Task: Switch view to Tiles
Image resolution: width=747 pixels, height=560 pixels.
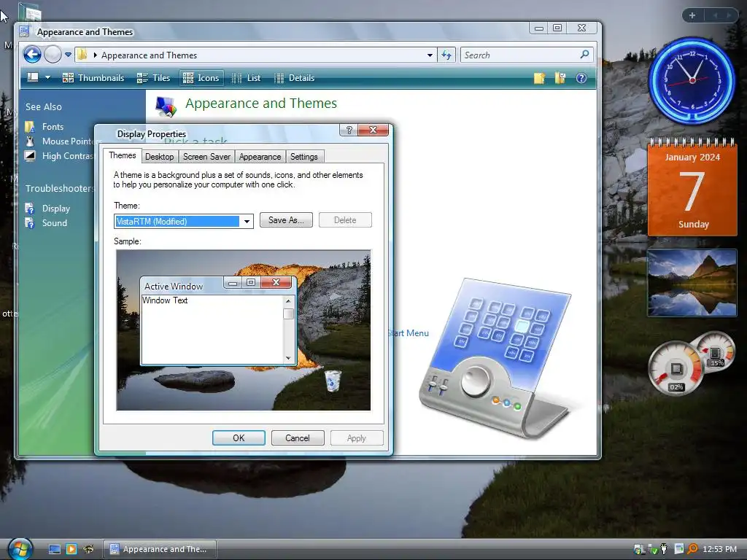Action: [x=153, y=78]
